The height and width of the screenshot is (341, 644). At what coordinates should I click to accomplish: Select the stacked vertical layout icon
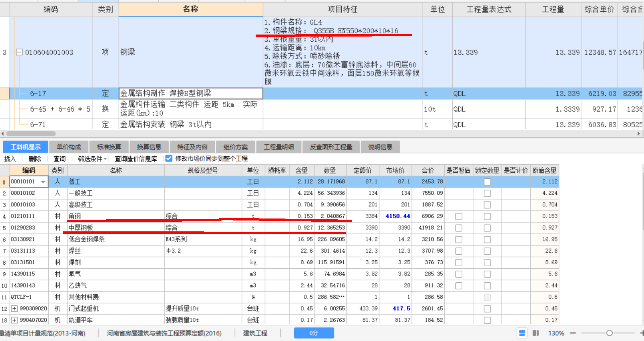click(522, 333)
